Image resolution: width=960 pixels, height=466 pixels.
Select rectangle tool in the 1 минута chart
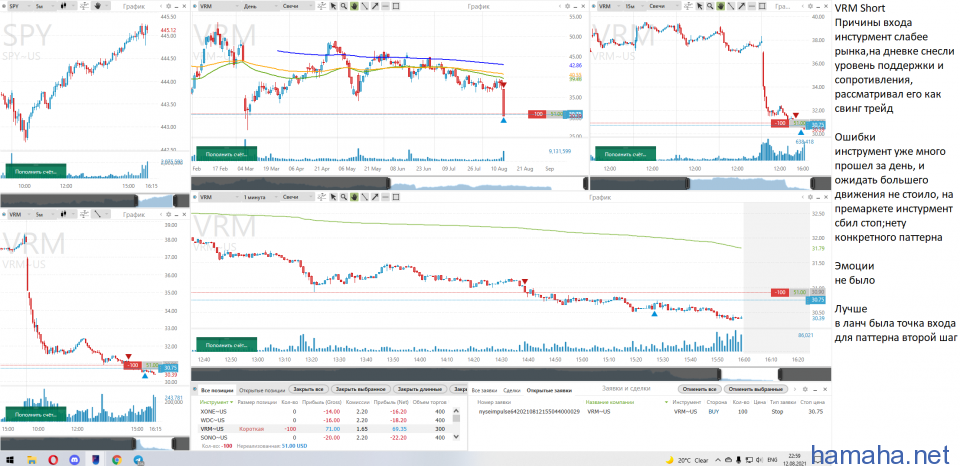click(x=396, y=197)
